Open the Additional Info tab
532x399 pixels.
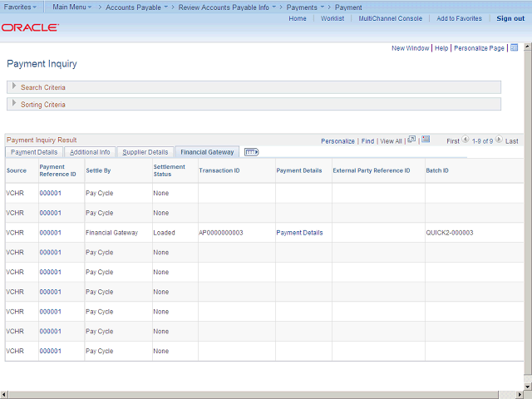coord(90,152)
